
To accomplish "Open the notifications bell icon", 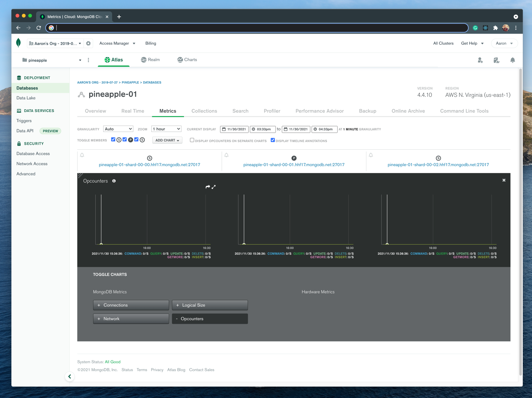I will [513, 60].
